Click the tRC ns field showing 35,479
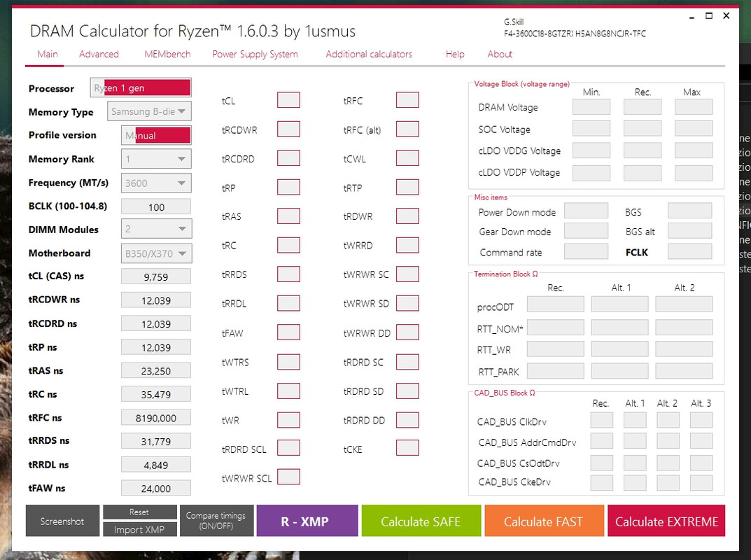The image size is (751, 560). click(156, 394)
